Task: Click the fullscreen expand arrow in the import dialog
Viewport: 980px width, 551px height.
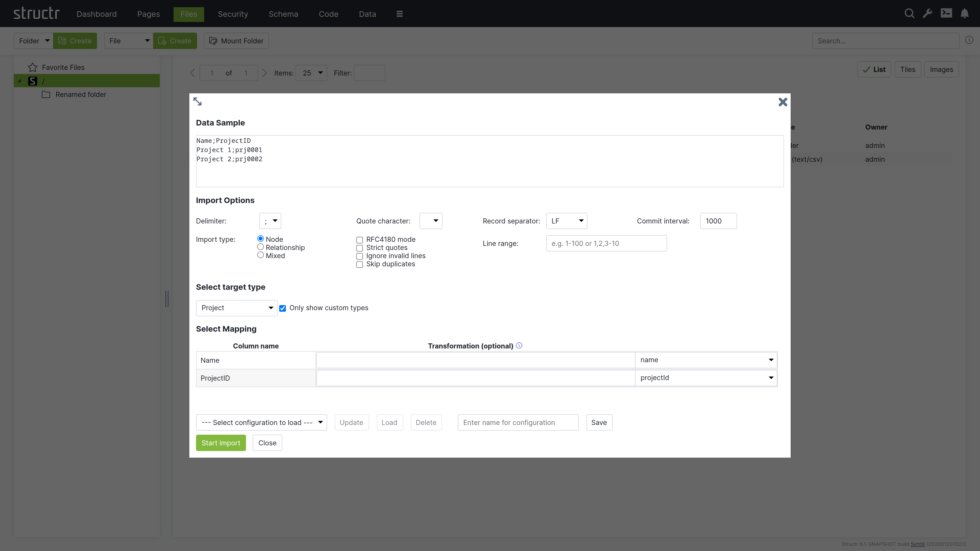Action: point(198,101)
